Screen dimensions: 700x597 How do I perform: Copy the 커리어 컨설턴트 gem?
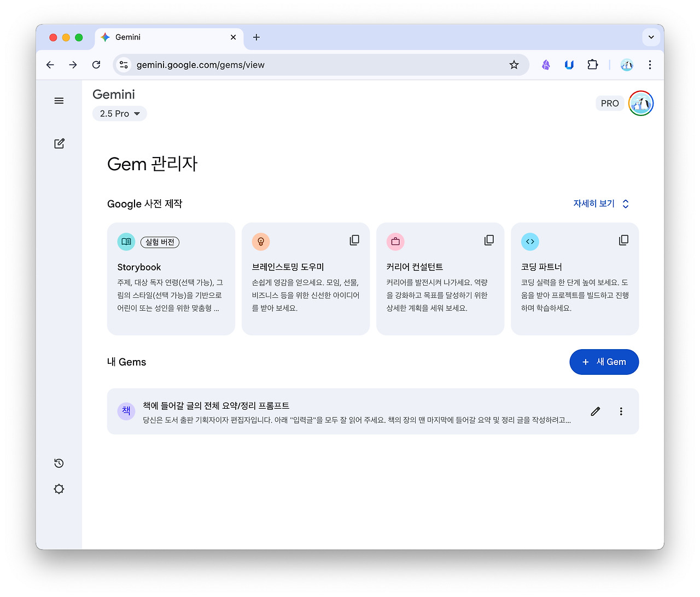(x=489, y=240)
